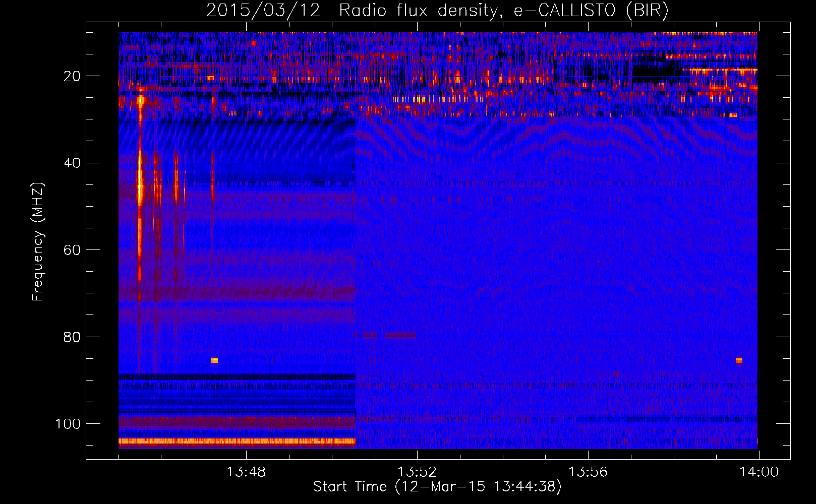Click the 80 frequency tick label

(x=72, y=337)
